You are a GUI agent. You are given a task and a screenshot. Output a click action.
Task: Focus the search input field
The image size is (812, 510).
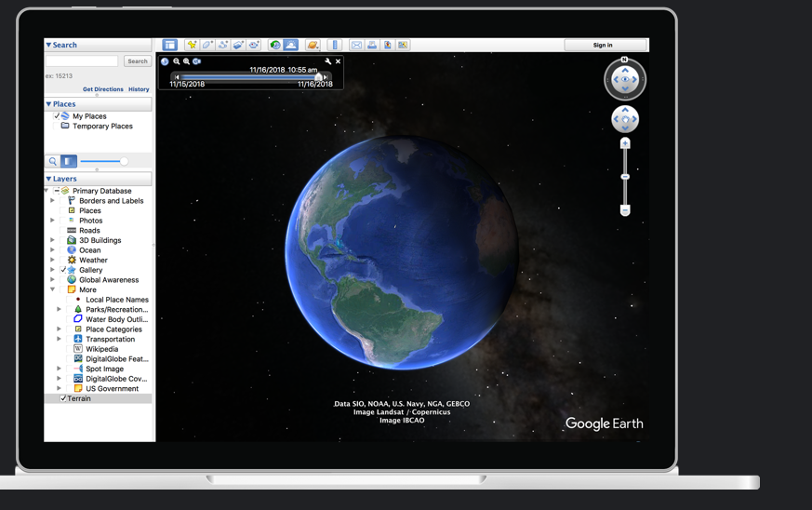pyautogui.click(x=82, y=61)
